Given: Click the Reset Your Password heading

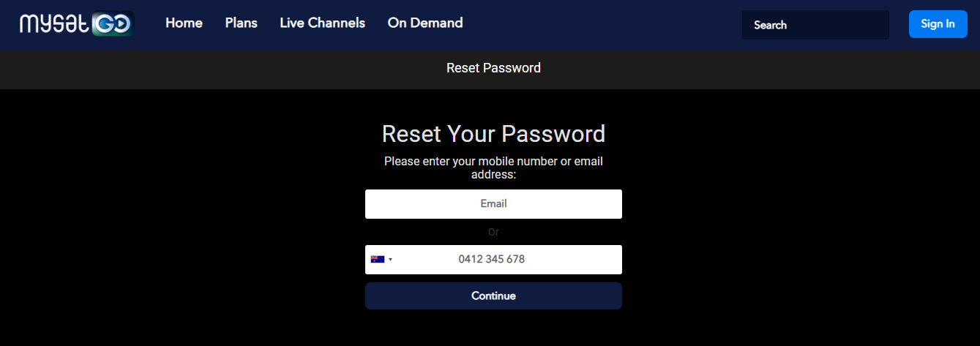Looking at the screenshot, I should (493, 134).
